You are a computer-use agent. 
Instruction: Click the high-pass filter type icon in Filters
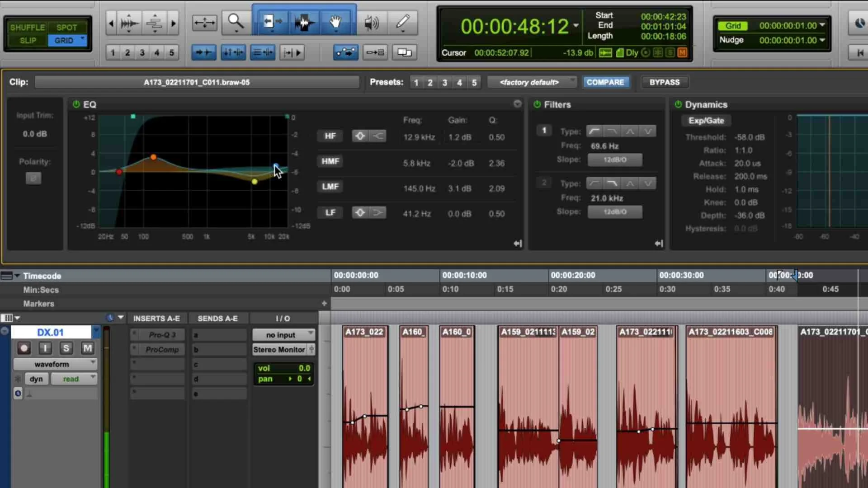click(594, 131)
